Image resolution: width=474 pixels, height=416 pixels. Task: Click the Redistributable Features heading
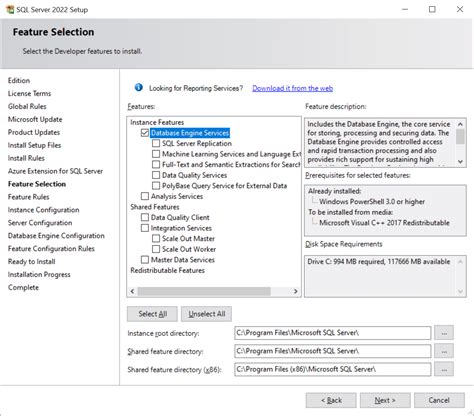[167, 270]
